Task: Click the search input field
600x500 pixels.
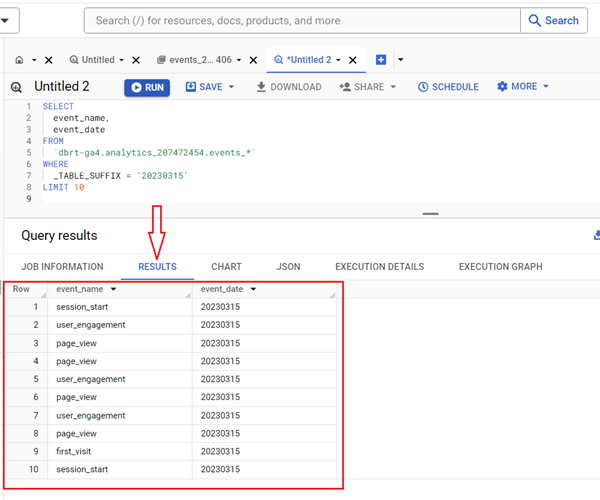Action: point(302,21)
